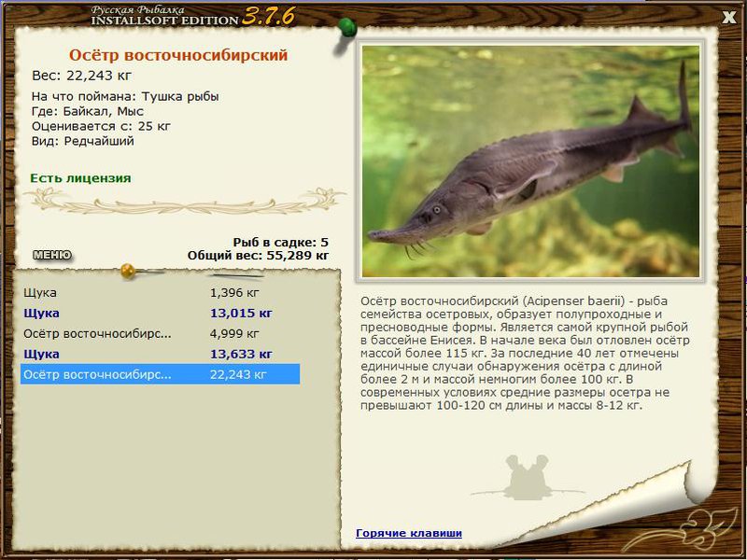747x560 pixels.
Task: Click the Русская Рыбалка 3.7.6 logo
Action: pyautogui.click(x=193, y=16)
